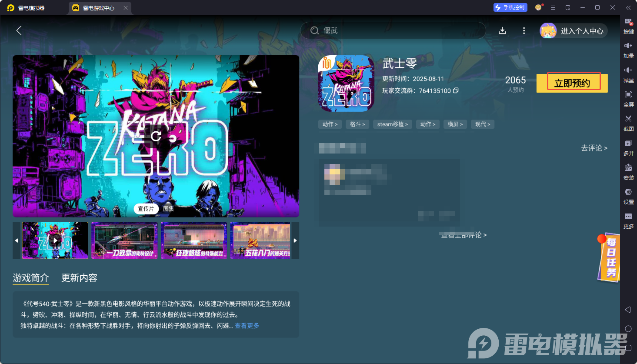Screen dimensions: 637x364
Task: Open emulator 设置 settings
Action: pos(628,197)
